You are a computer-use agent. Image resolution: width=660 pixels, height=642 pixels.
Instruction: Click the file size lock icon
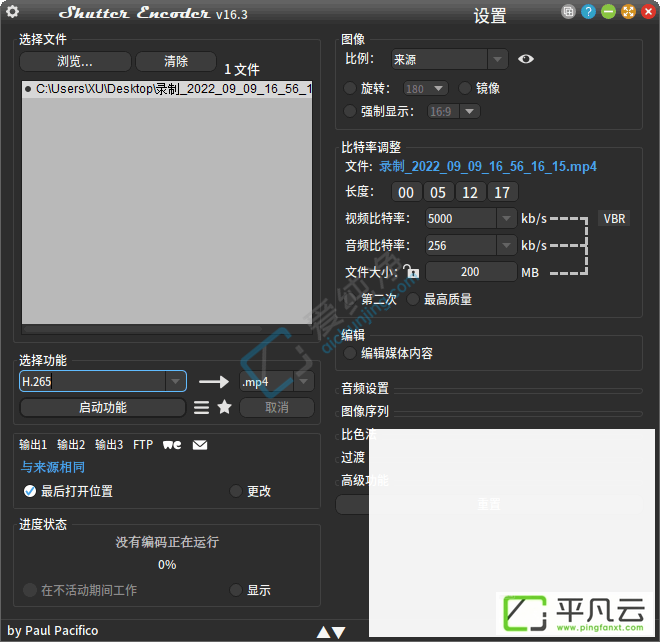pyautogui.click(x=411, y=272)
